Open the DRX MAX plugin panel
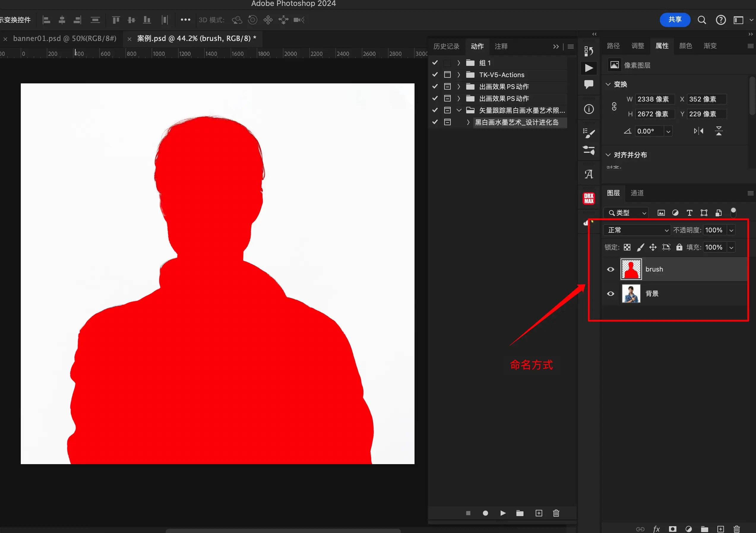756x533 pixels. pos(589,198)
